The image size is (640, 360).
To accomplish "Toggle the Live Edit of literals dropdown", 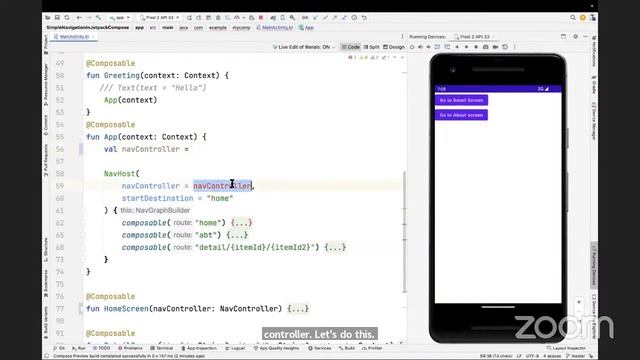I will click(x=304, y=47).
